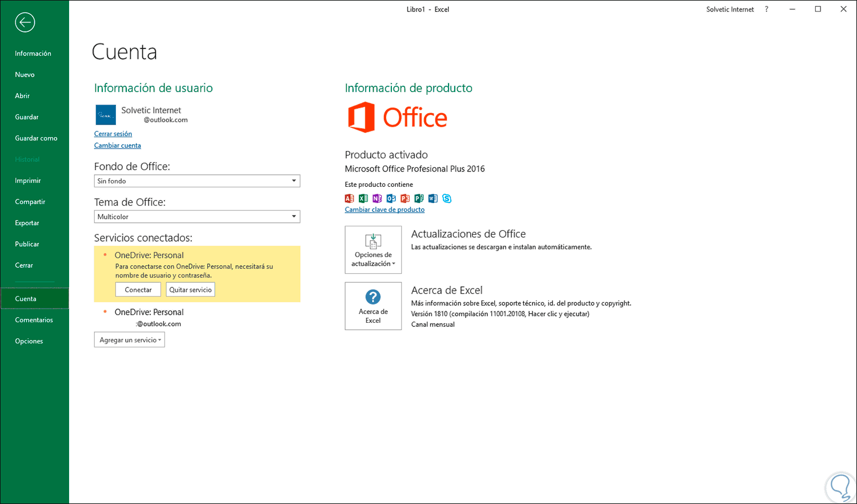Click the Cambiar cuenta link
Screen dimensions: 857x504
click(x=118, y=146)
